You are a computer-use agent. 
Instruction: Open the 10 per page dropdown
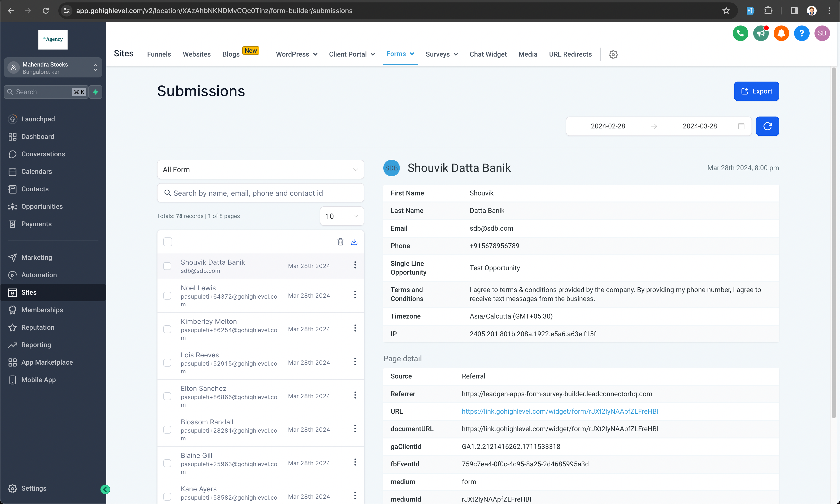point(342,216)
